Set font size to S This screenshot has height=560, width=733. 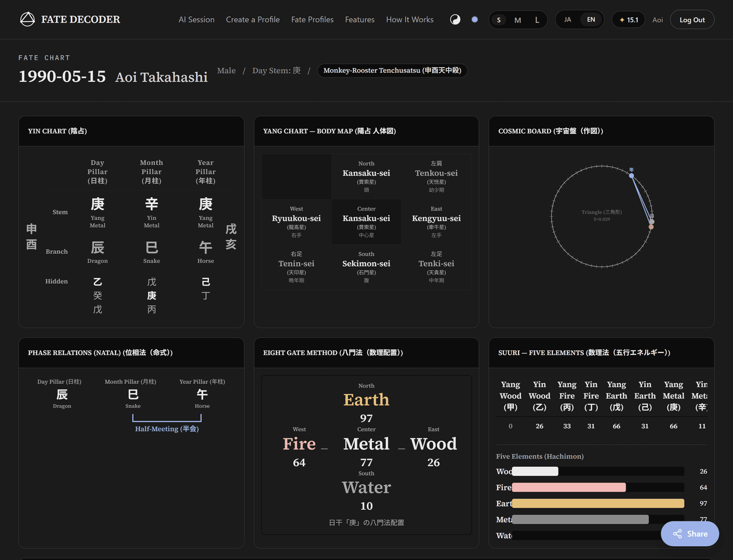pyautogui.click(x=499, y=20)
